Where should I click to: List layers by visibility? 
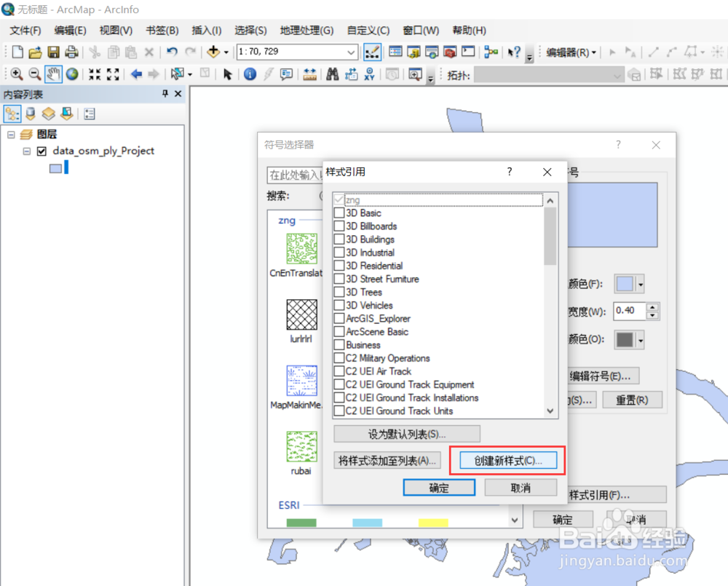click(48, 114)
